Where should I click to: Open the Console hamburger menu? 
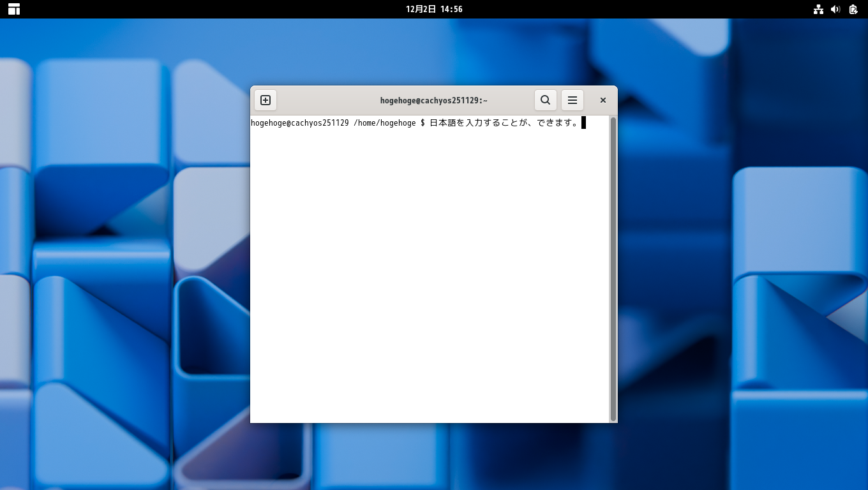point(572,100)
